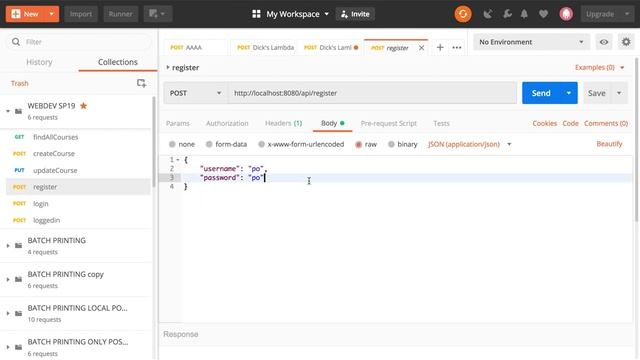Click the environment quick look eye icon
This screenshot has height=360, width=640.
pyautogui.click(x=604, y=42)
